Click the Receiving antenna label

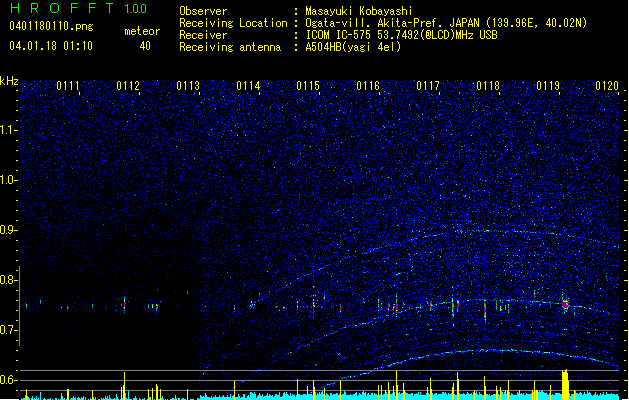[230, 47]
